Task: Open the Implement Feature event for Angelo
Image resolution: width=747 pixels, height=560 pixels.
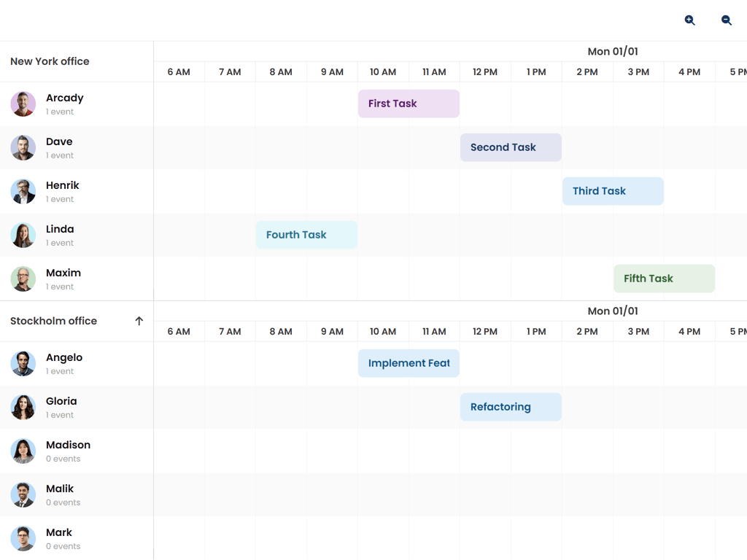Action: [x=409, y=363]
